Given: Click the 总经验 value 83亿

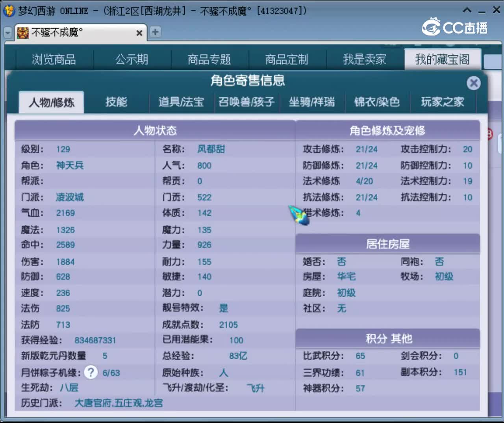Looking at the screenshot, I should pos(238,356).
